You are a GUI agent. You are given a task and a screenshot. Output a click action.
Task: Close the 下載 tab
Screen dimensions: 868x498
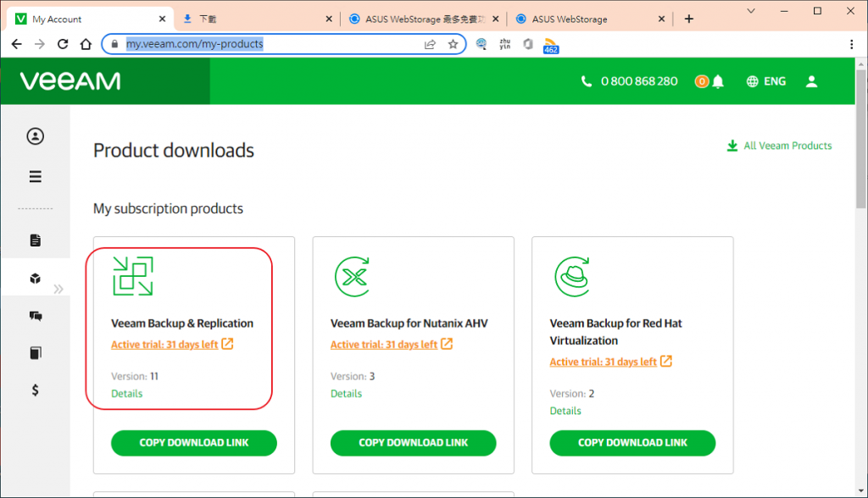(x=329, y=19)
